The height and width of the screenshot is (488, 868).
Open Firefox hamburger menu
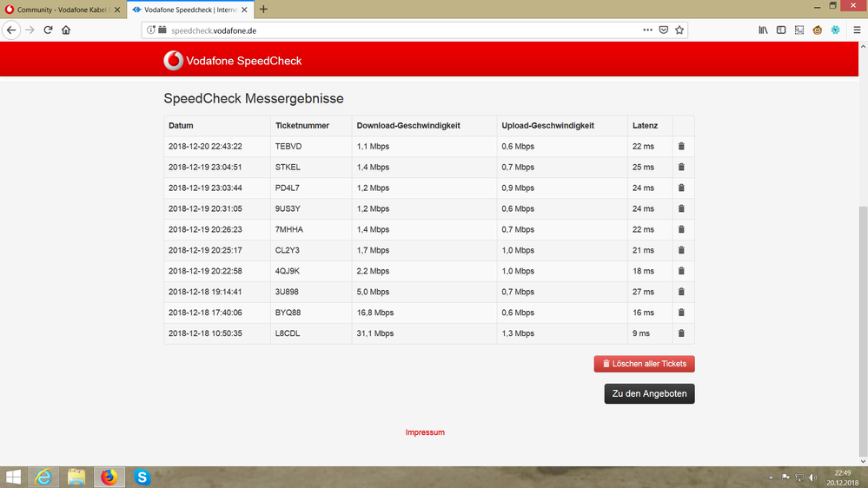857,30
